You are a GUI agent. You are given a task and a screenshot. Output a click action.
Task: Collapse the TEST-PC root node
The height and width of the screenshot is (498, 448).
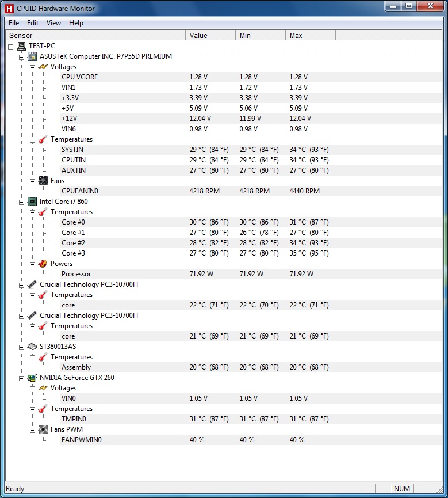pos(11,47)
